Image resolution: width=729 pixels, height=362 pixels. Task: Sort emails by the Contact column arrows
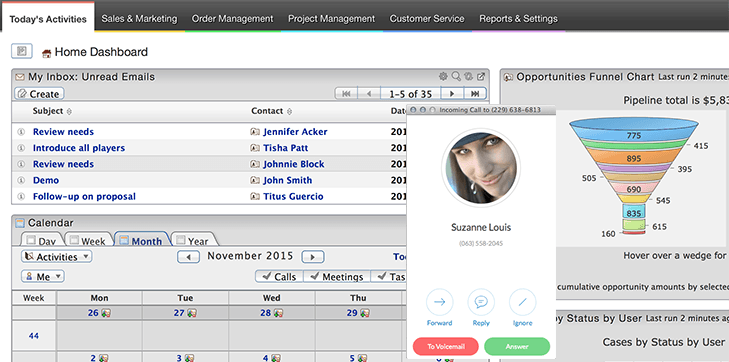click(x=290, y=112)
